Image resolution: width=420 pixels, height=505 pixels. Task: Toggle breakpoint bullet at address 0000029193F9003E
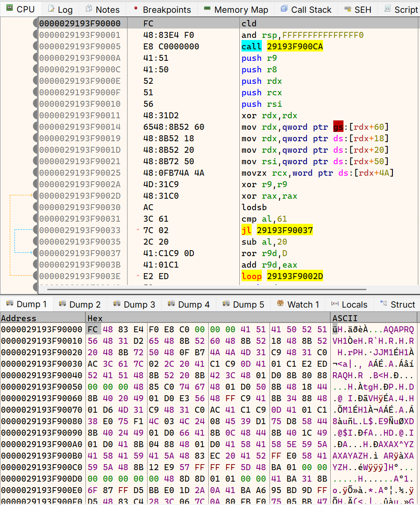[35, 276]
